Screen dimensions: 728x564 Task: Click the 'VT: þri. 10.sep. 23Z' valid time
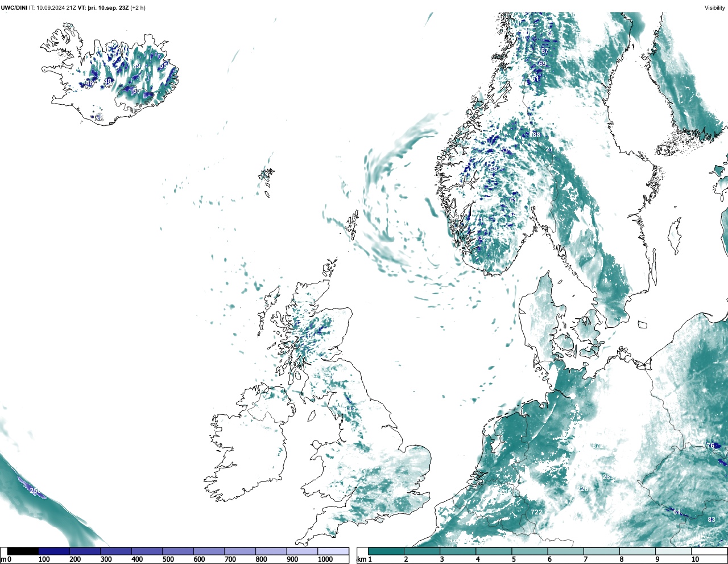103,8
